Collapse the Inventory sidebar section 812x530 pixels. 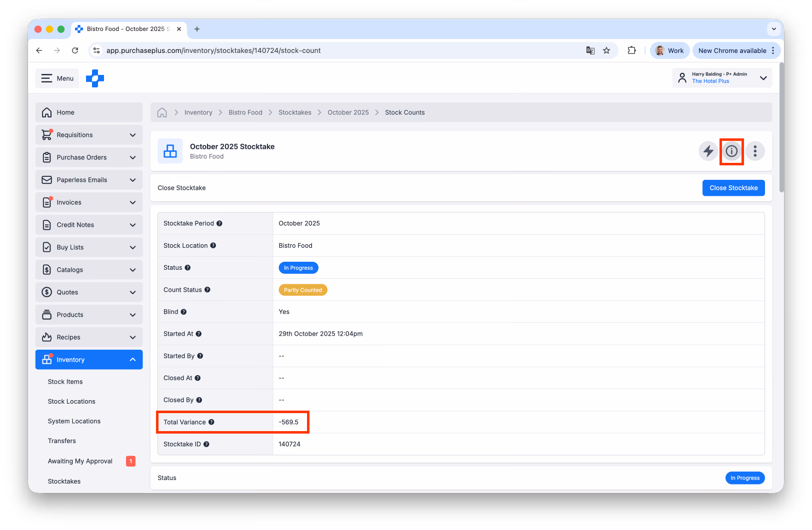click(x=89, y=360)
